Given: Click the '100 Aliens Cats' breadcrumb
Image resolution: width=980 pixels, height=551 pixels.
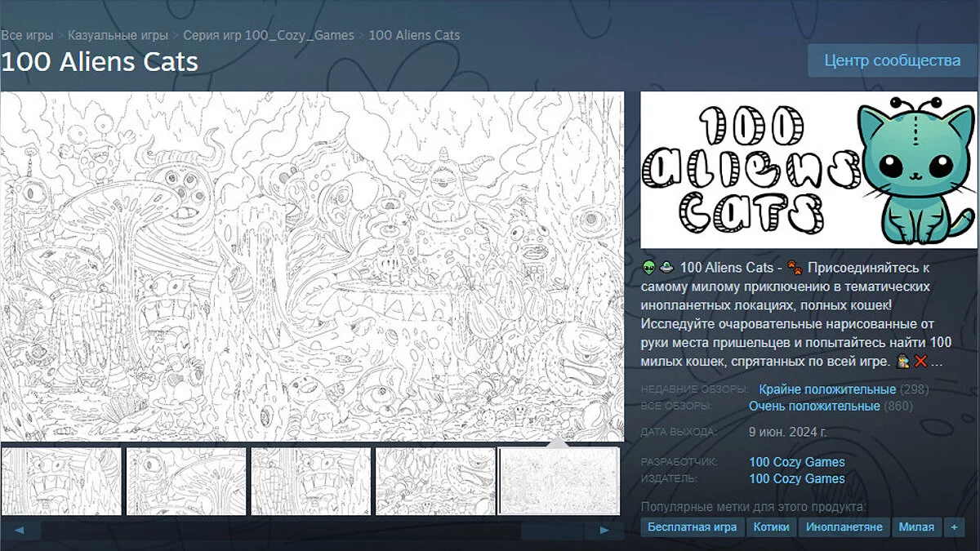Looking at the screenshot, I should point(414,35).
